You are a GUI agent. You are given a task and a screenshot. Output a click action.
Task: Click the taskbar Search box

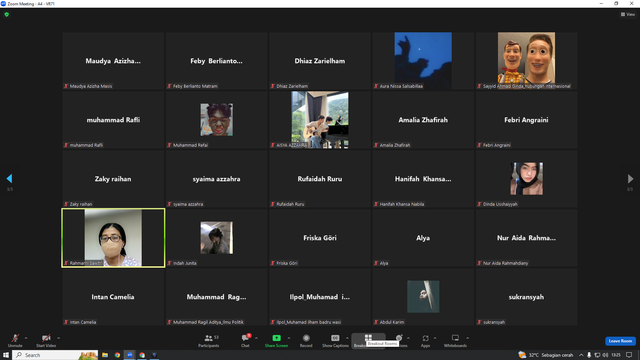[55, 355]
